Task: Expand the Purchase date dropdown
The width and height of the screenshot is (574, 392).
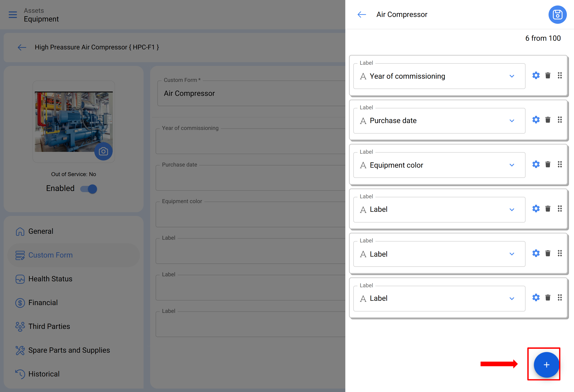Action: tap(512, 121)
